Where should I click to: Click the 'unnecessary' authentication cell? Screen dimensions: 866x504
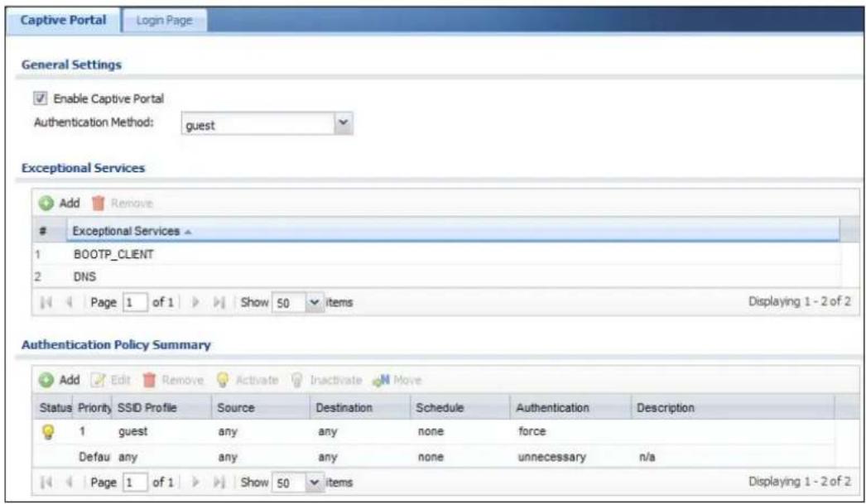(551, 457)
